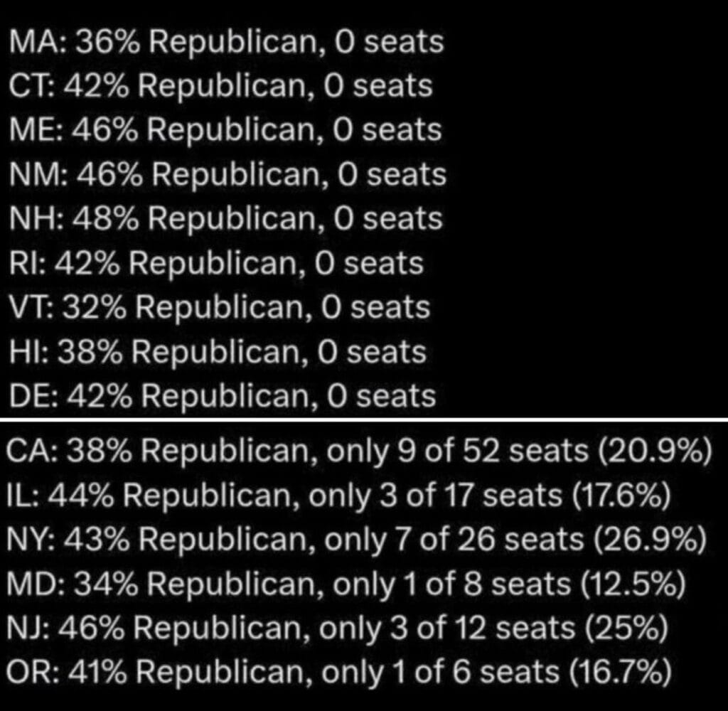The image size is (728, 711).
Task: Click the IL 44% Republican line
Action: [339, 496]
